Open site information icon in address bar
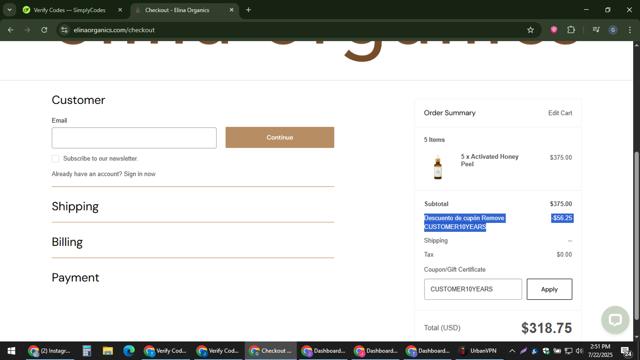Screen dimensions: 640x360 point(64,30)
